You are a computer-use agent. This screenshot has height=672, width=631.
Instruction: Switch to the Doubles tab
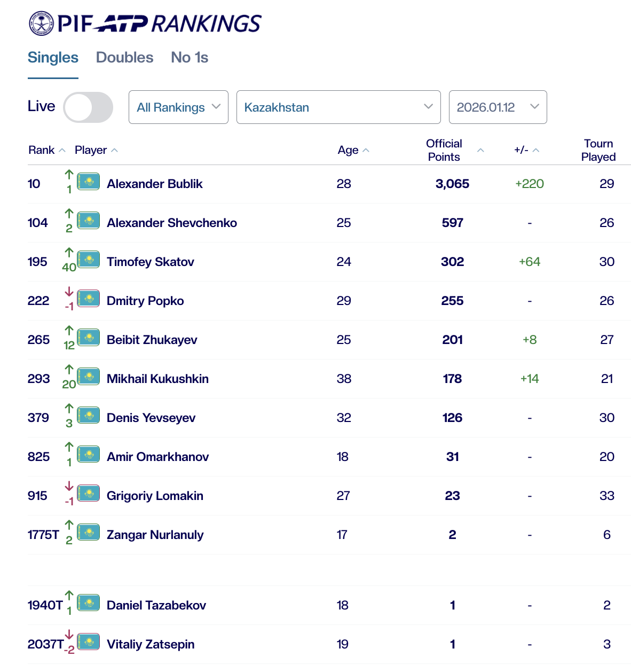pyautogui.click(x=124, y=58)
